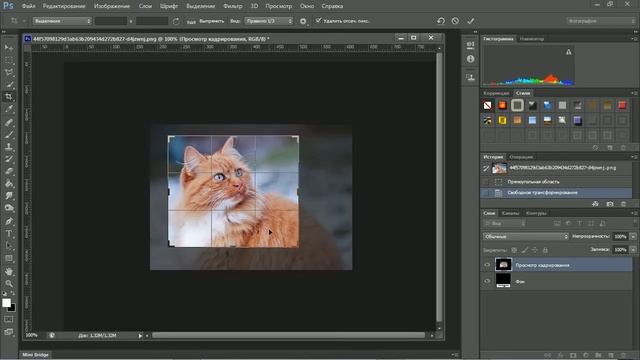The width and height of the screenshot is (640, 360).
Task: Open the Filter menu
Action: coord(233,6)
